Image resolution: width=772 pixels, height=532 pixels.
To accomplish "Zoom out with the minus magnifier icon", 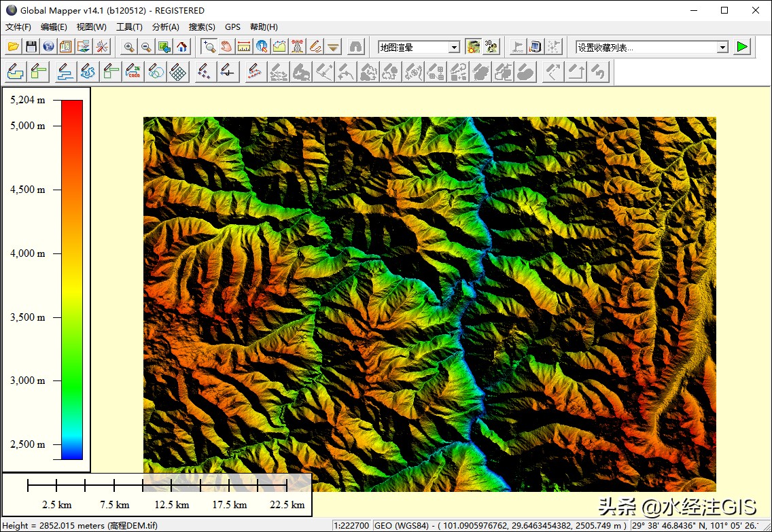I will (x=146, y=47).
